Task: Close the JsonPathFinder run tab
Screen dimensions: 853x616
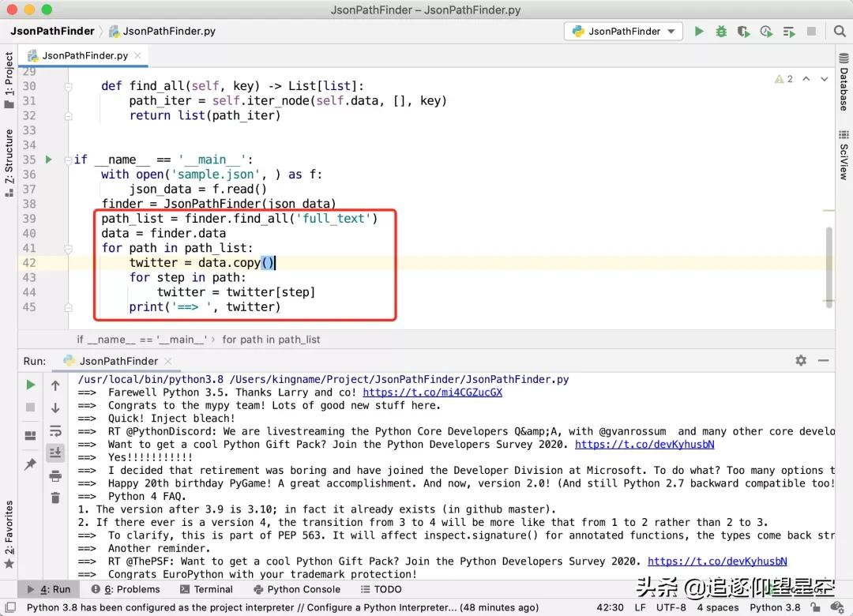Action: point(167,362)
